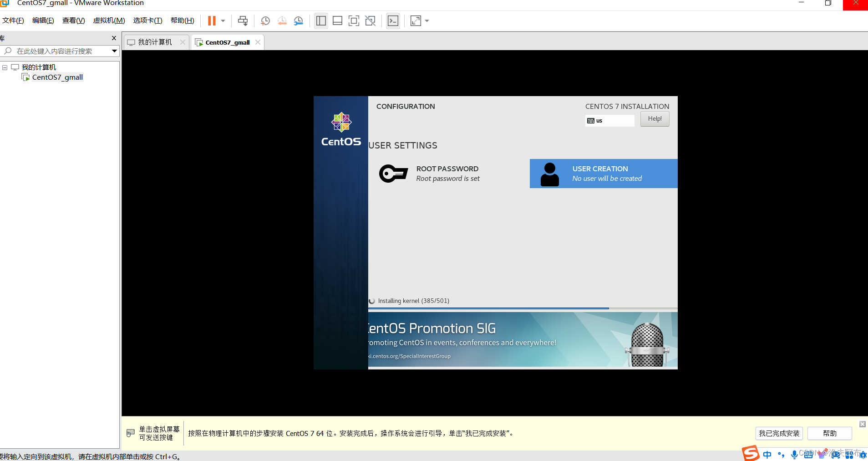Open the library search dropdown arrow
The width and height of the screenshot is (868, 461).
114,51
